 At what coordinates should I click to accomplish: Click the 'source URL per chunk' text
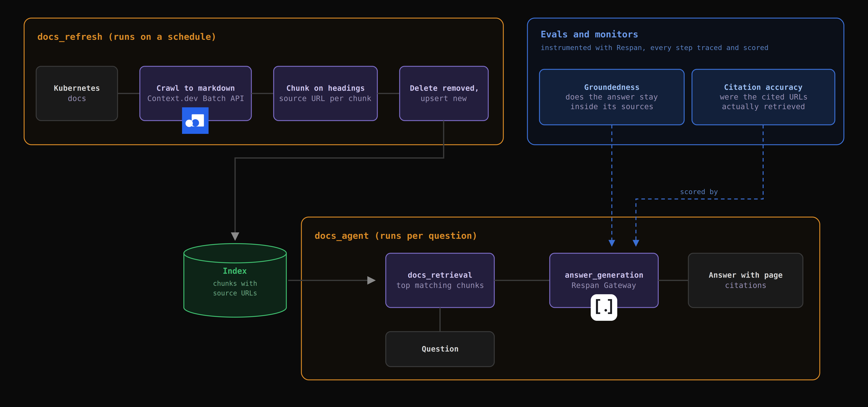[x=325, y=98]
